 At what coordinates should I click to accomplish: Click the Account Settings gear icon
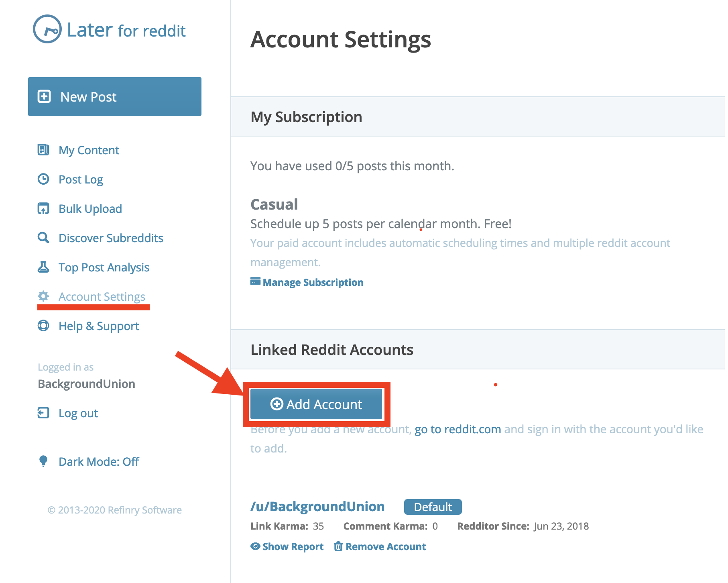(x=43, y=296)
